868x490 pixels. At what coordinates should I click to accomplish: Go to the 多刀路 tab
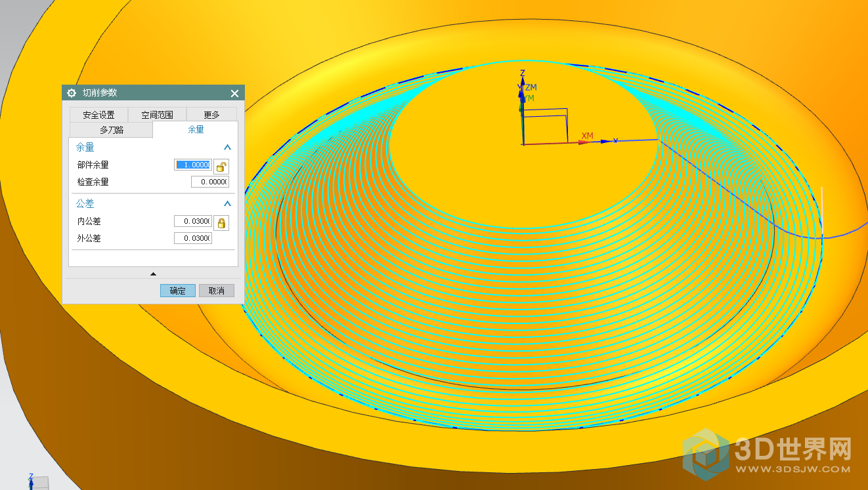(x=112, y=130)
